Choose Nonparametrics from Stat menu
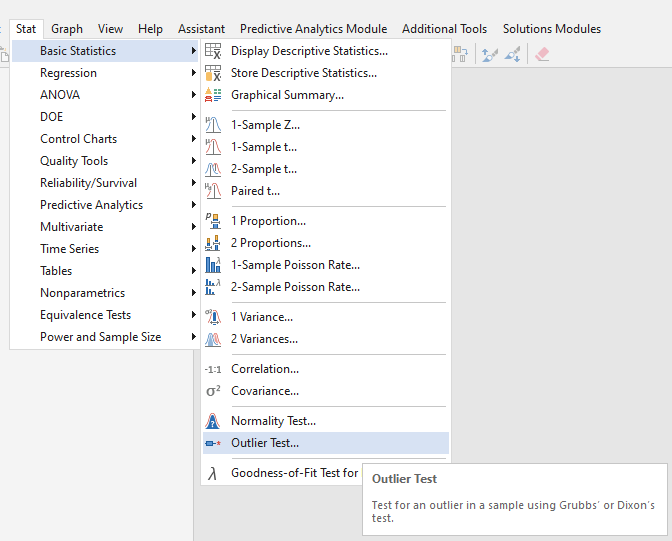672x541 pixels. 105,293
